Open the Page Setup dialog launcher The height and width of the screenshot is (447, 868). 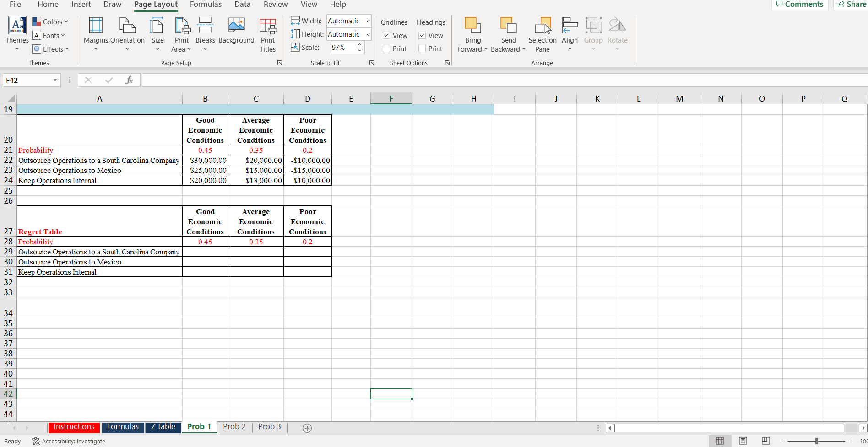[280, 63]
